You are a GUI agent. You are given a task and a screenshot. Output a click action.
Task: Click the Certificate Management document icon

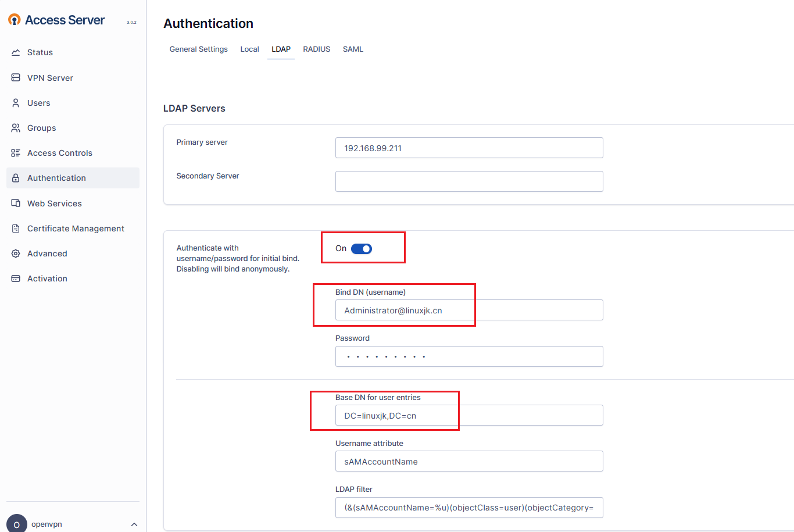pyautogui.click(x=16, y=228)
